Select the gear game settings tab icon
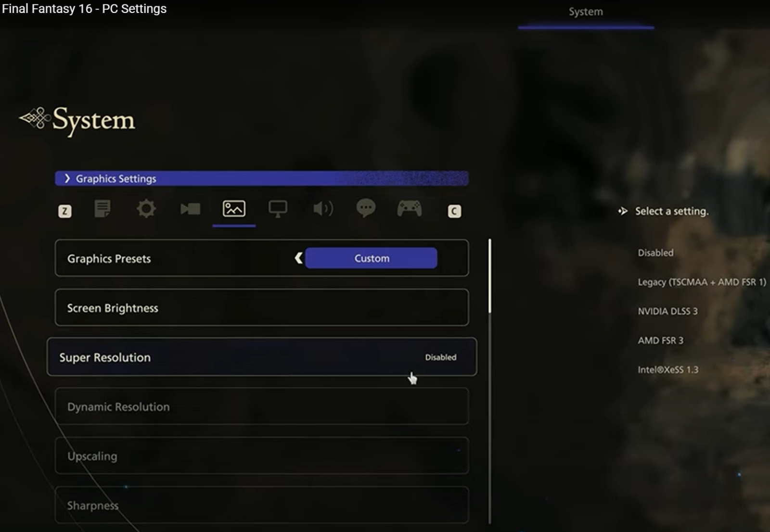The image size is (770, 532). click(146, 209)
